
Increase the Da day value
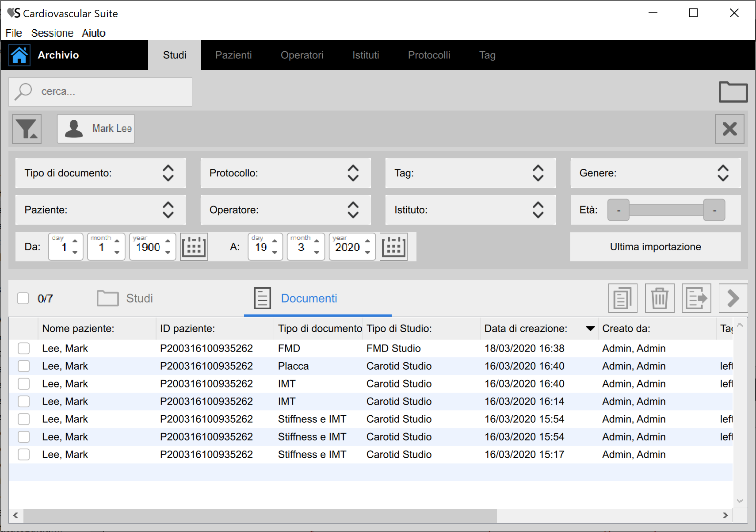coord(75,241)
